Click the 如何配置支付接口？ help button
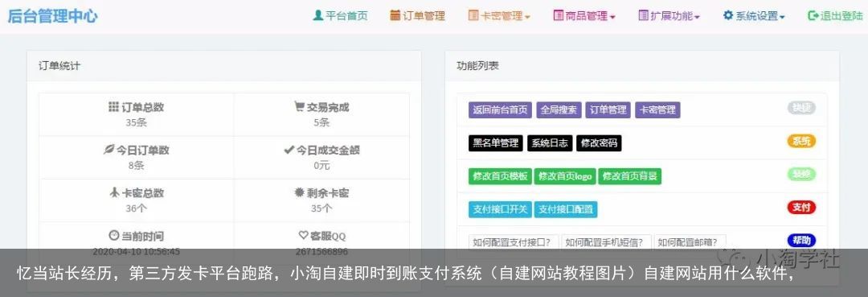Image resolution: width=868 pixels, height=297 pixels. [x=514, y=242]
